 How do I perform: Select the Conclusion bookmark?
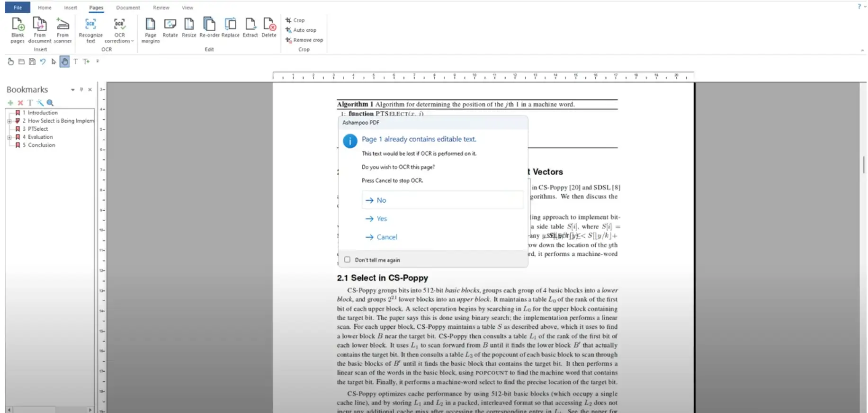[41, 145]
